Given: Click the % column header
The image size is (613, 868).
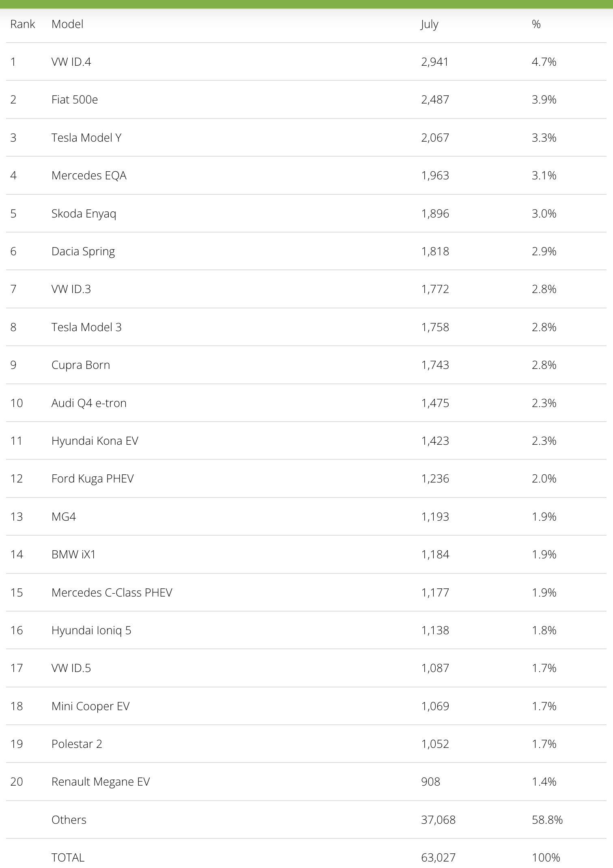Looking at the screenshot, I should tap(536, 24).
